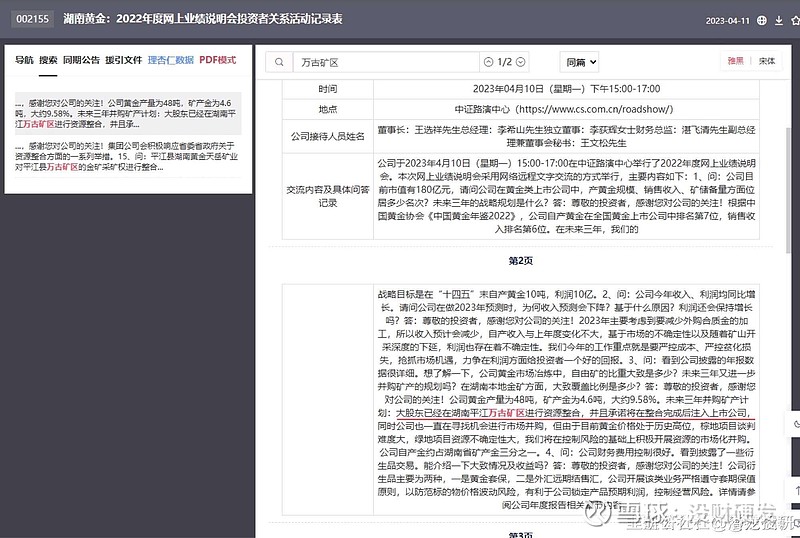The width and height of the screenshot is (800, 538).
Task: Open first search result about 黄金产量48吨
Action: [x=128, y=113]
